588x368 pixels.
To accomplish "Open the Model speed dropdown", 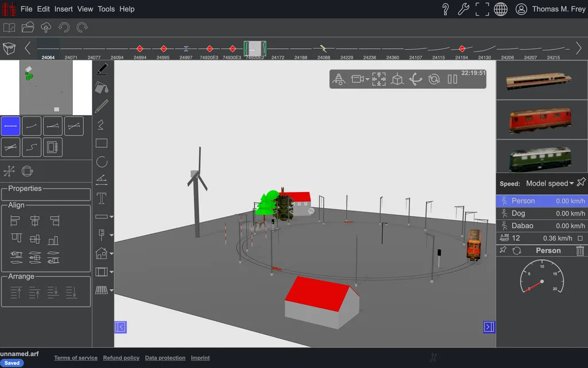I will pos(550,183).
